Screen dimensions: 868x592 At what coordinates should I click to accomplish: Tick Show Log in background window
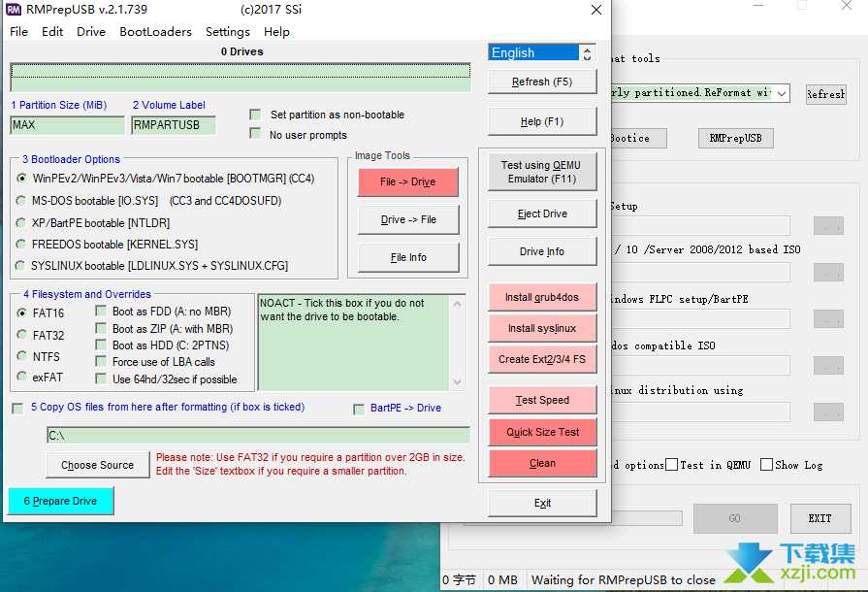pos(767,465)
